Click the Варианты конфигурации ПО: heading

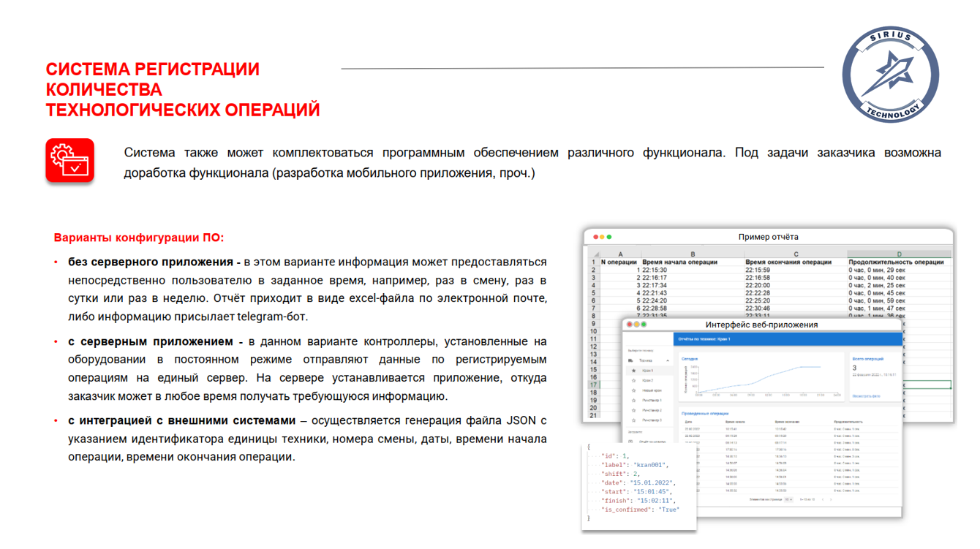pyautogui.click(x=139, y=238)
